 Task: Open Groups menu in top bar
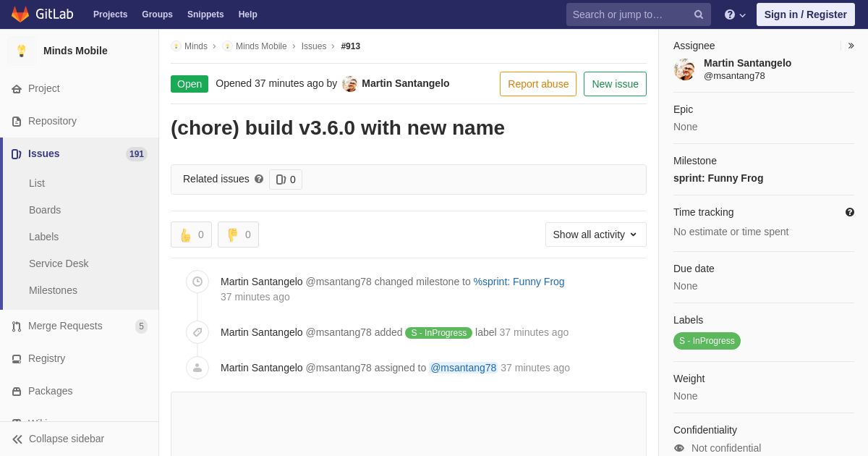(x=157, y=14)
